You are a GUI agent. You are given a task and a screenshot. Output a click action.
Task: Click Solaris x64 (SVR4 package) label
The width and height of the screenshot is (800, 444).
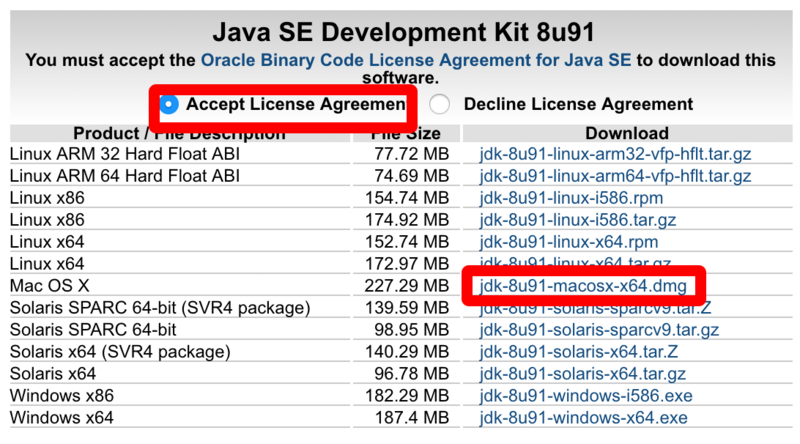[x=120, y=352]
